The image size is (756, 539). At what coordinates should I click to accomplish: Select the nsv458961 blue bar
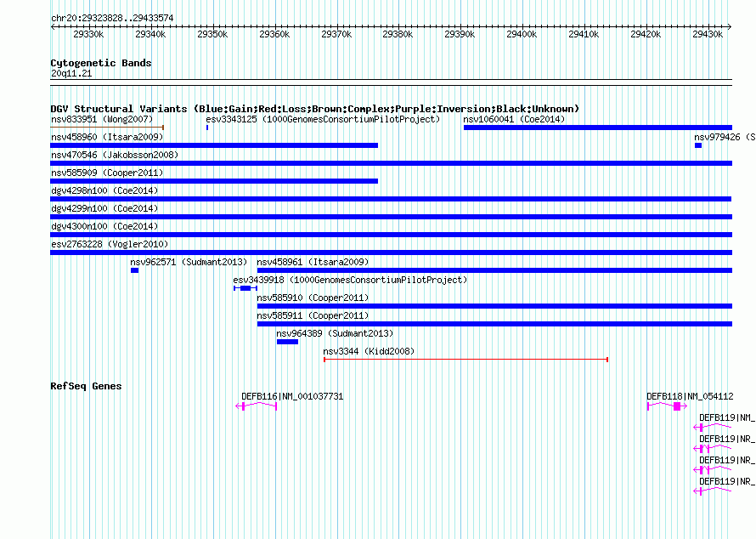(494, 270)
